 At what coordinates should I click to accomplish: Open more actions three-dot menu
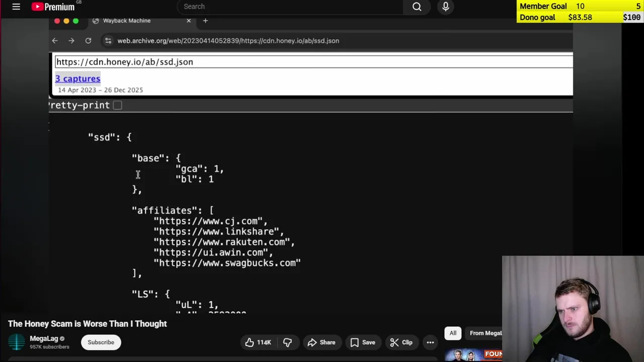click(x=430, y=342)
